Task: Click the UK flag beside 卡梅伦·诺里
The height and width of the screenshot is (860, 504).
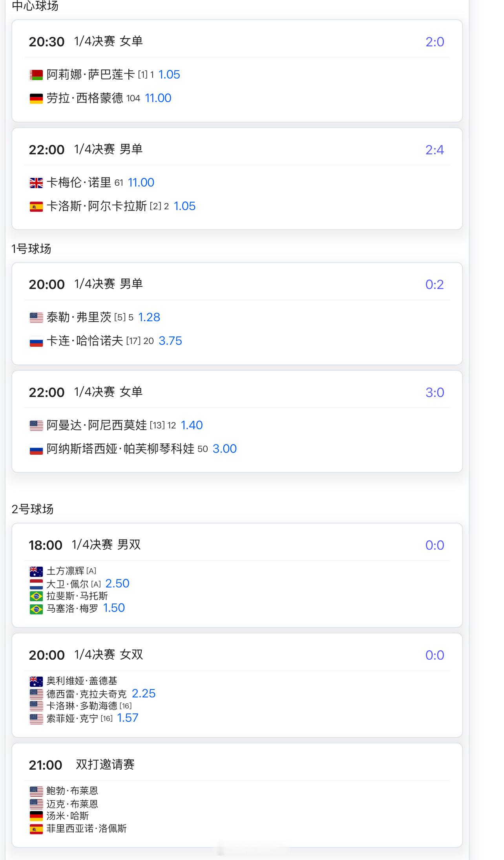Action: click(36, 183)
